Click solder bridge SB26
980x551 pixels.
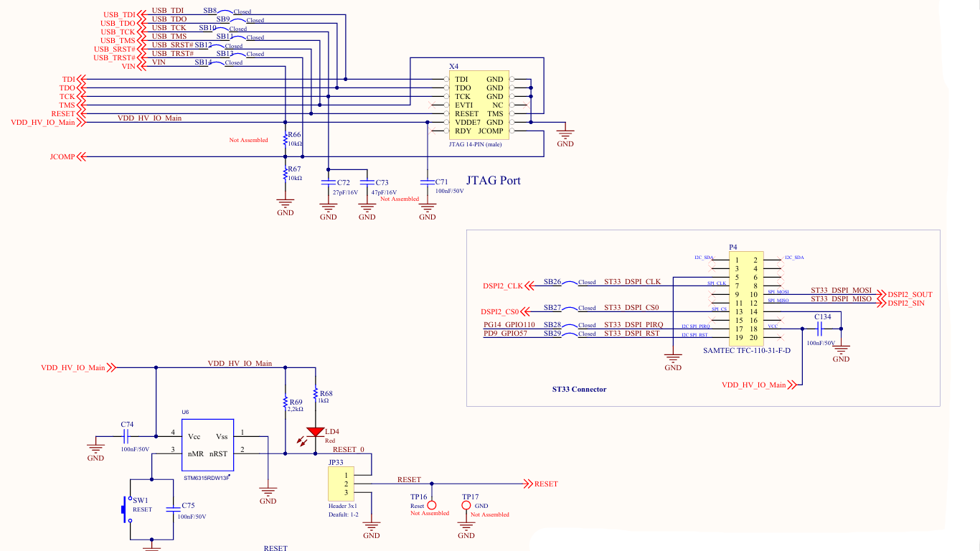pos(570,282)
